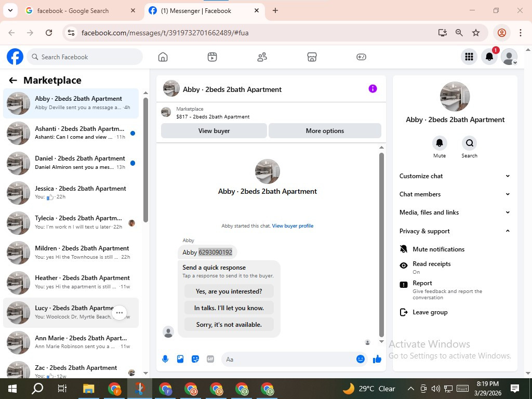This screenshot has height=399, width=532.
Task: Send quick response In talks. I'll let you know.
Action: tap(229, 308)
